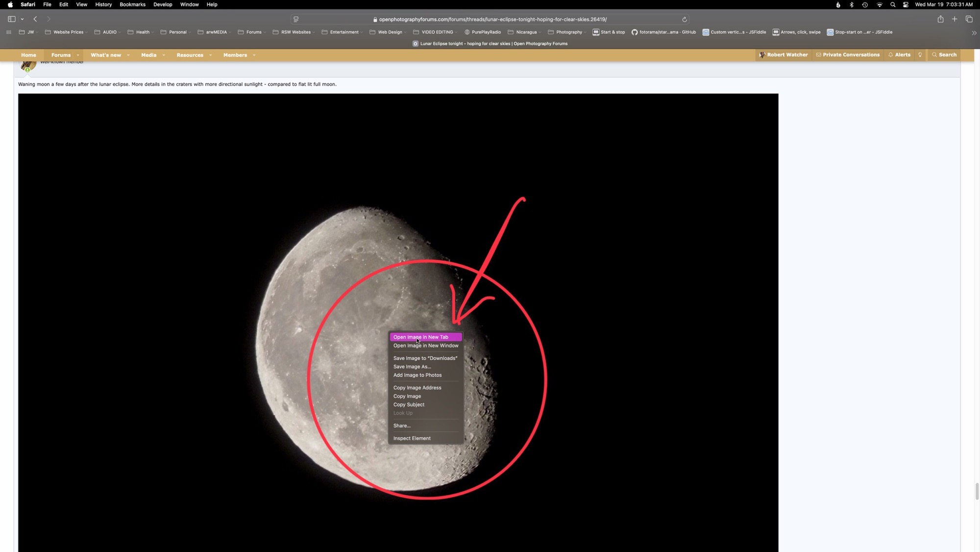Open the favorites grid icon in bookmarks bar
The image size is (980, 552).
pyautogui.click(x=9, y=32)
